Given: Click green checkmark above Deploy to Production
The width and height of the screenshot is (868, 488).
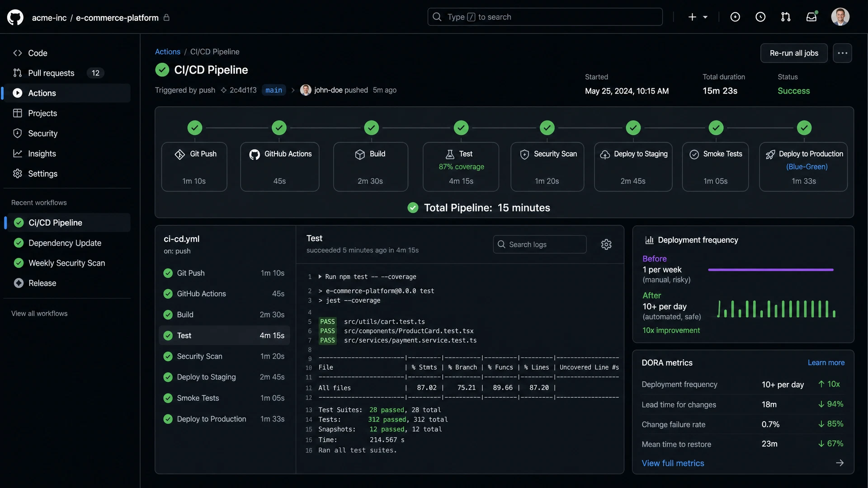Looking at the screenshot, I should point(804,128).
